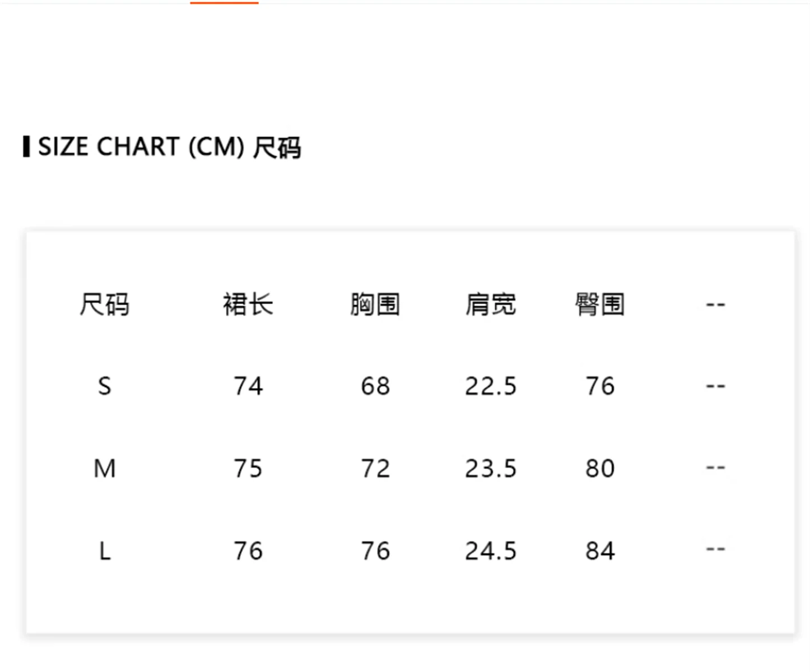
Task: Select shoulder width value 24.5
Action: pos(491,552)
